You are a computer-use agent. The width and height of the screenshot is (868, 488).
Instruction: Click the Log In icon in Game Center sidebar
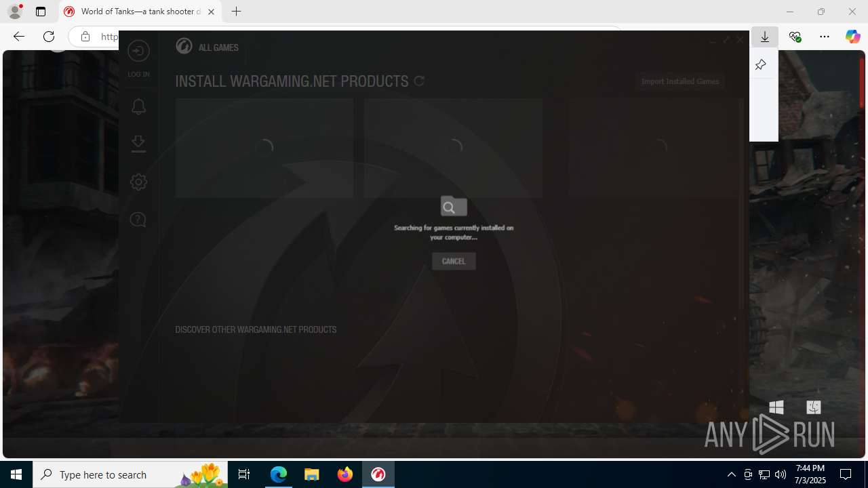tap(138, 51)
